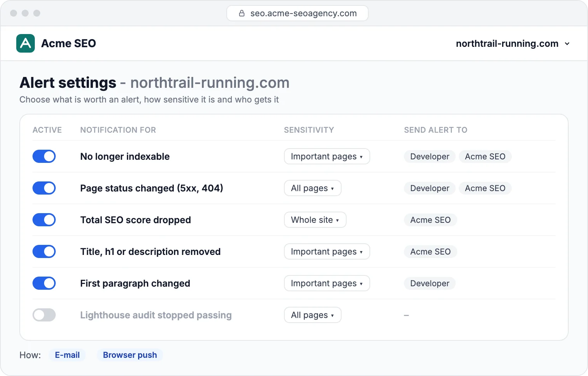Screen dimensions: 588x376
Task: Open the northtrail-running.com site chevron
Action: [x=567, y=44]
